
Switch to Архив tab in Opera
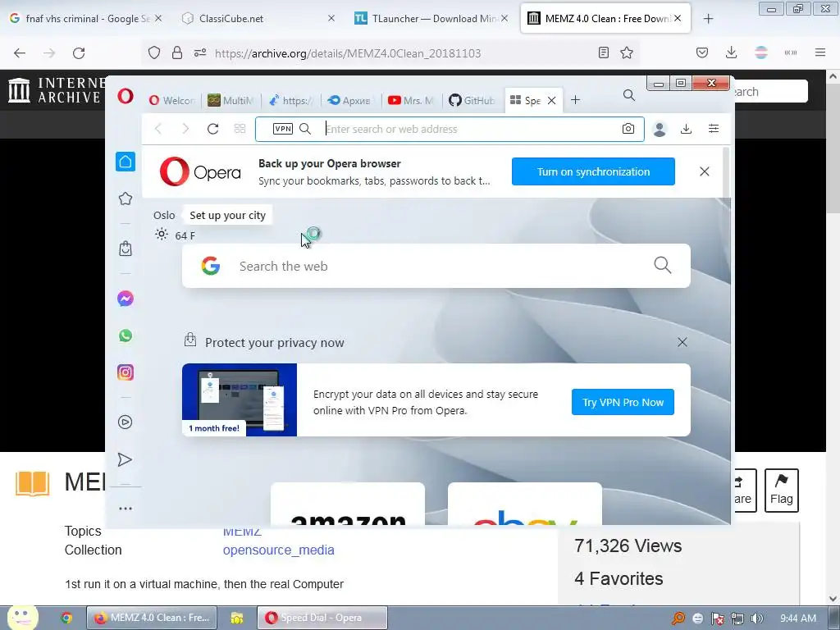(349, 100)
